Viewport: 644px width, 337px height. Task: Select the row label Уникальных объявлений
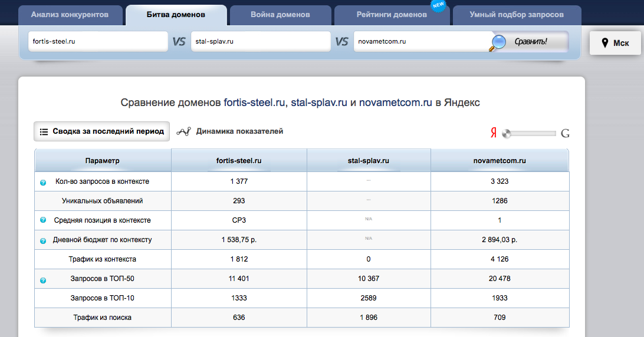102,201
